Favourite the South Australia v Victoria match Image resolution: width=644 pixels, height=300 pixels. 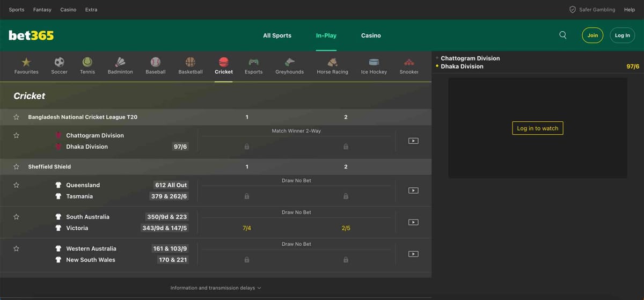click(x=17, y=217)
